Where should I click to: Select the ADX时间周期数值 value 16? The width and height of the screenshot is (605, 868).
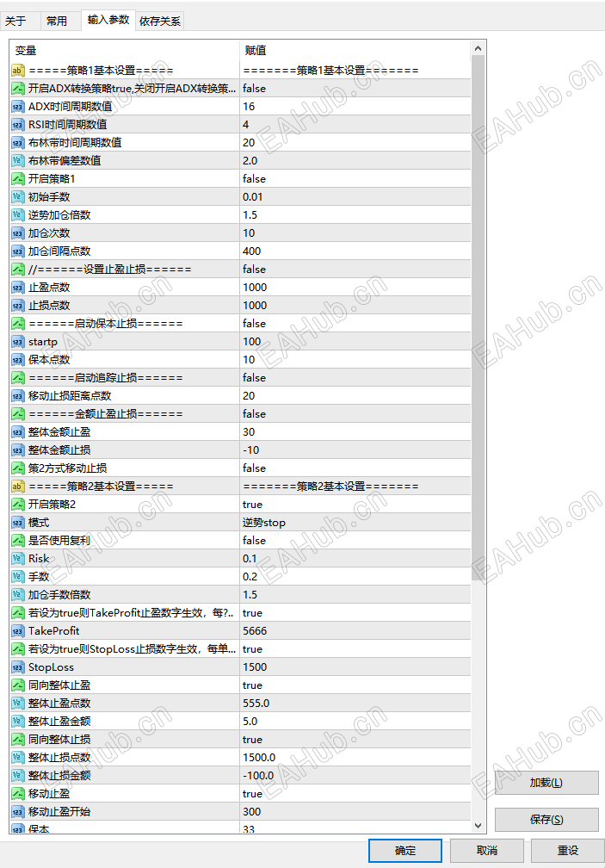tap(355, 106)
